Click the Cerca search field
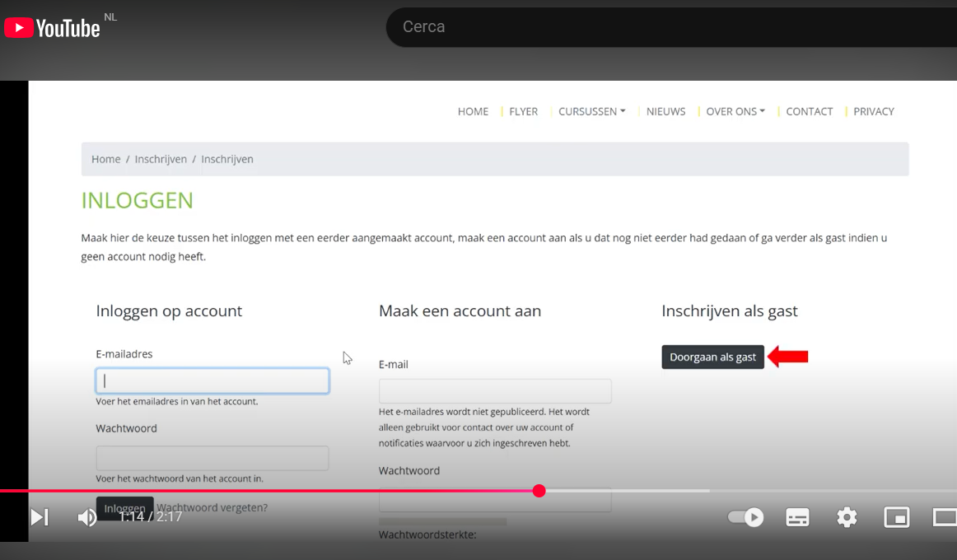 [659, 27]
